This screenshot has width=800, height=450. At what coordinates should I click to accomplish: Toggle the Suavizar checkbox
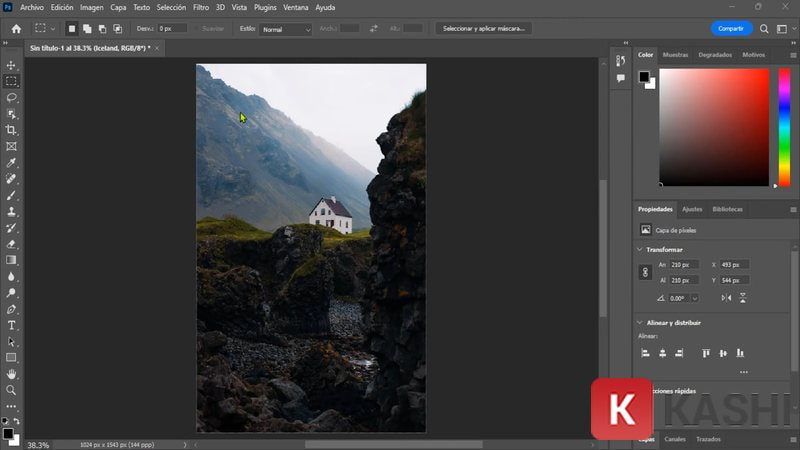196,29
